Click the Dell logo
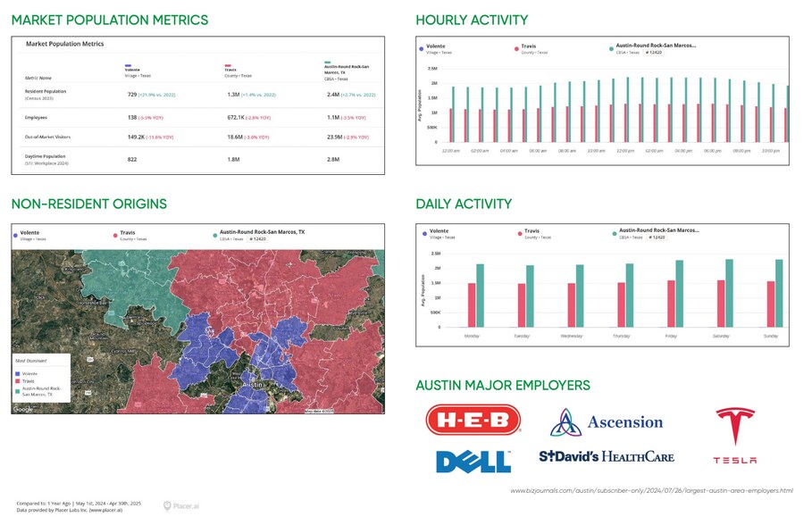This screenshot has height=525, width=812. click(x=473, y=461)
